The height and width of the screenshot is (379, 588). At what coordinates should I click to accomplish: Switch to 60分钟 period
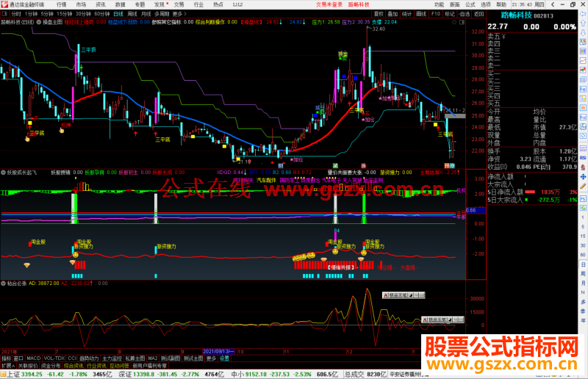102,14
